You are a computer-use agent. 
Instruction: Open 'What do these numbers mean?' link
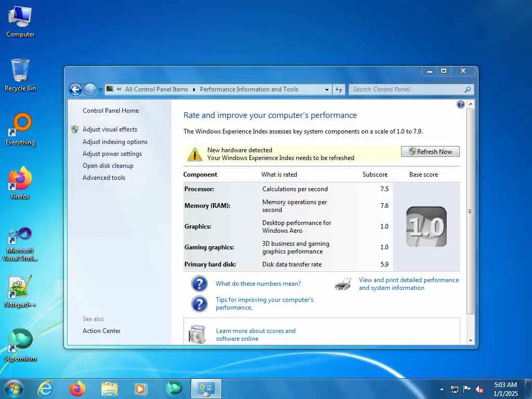click(x=258, y=284)
